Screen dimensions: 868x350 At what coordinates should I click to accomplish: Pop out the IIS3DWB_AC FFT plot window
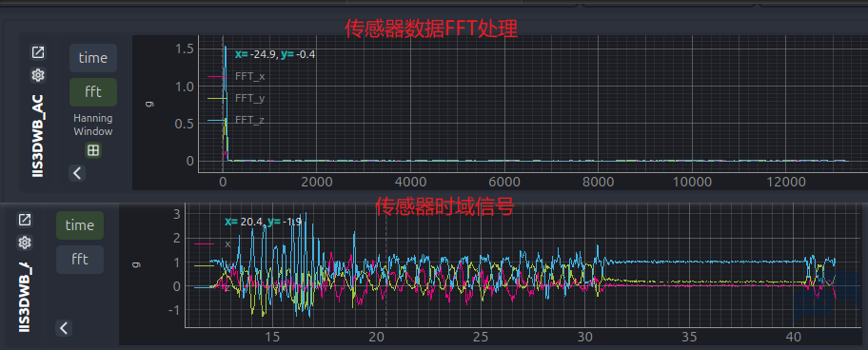38,52
